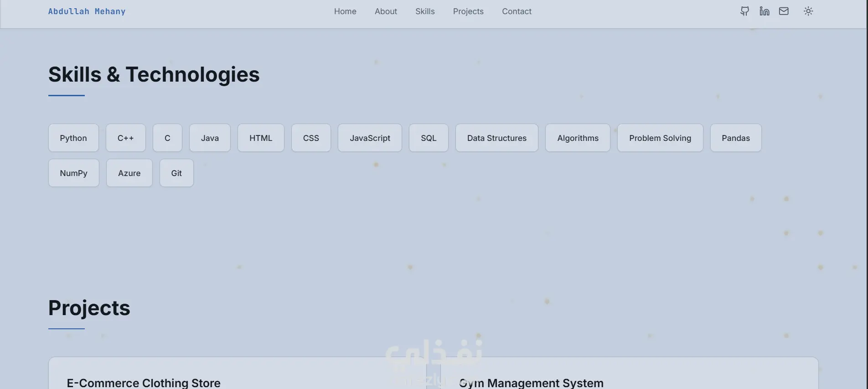Click the Problem Solving skill chip
The image size is (868, 389).
point(660,138)
